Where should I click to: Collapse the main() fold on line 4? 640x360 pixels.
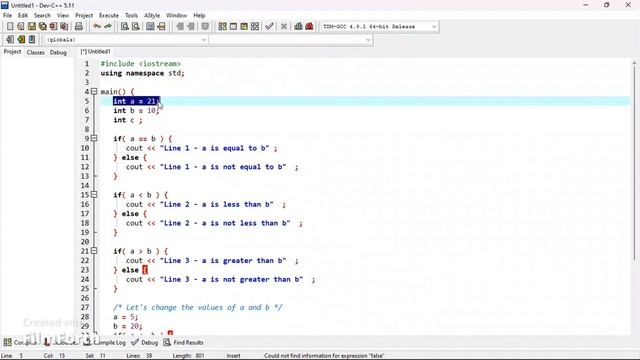click(x=94, y=91)
